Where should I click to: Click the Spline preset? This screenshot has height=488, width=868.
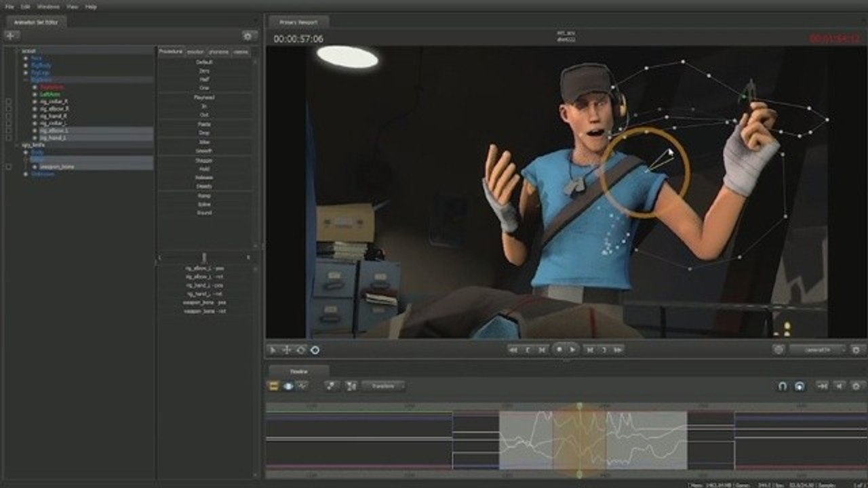(x=204, y=203)
